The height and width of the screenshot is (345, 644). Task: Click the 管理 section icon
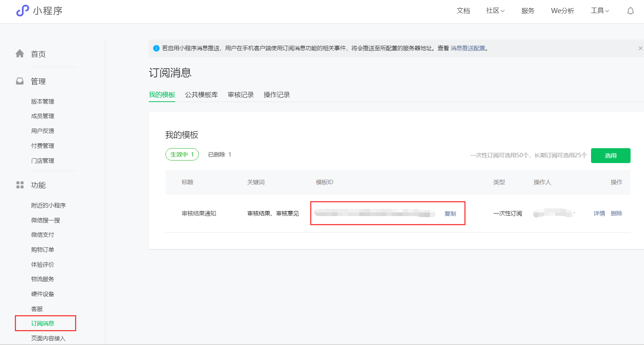[x=20, y=81]
